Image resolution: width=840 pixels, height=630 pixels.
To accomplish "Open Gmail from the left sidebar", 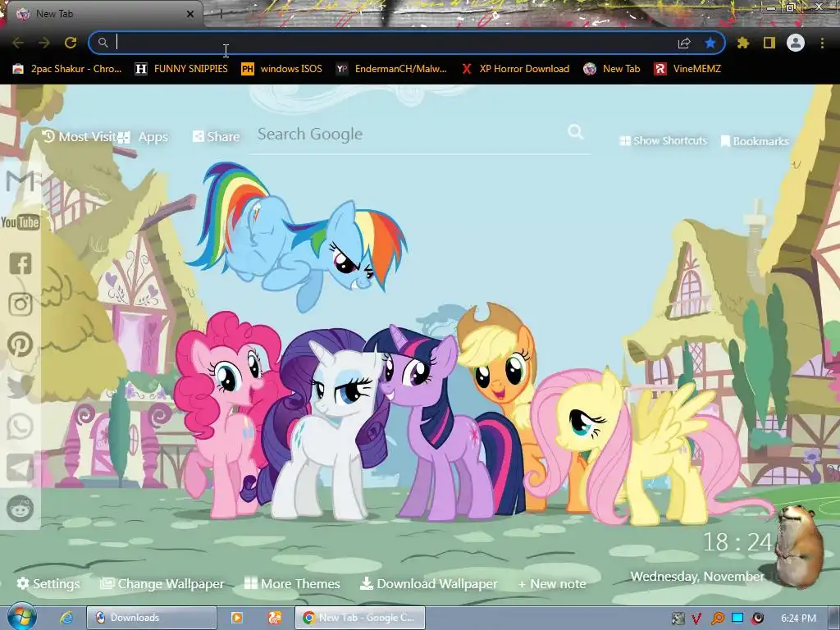I will (x=21, y=181).
